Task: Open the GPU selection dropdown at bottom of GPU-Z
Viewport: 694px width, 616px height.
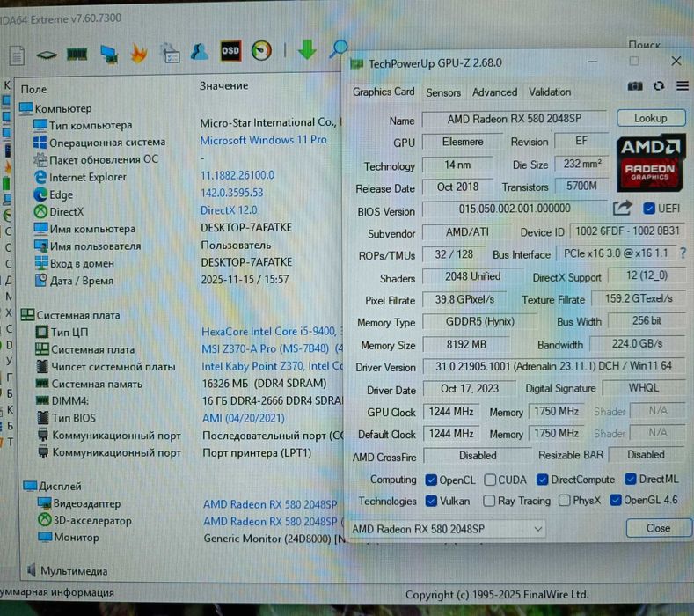Action: point(447,529)
